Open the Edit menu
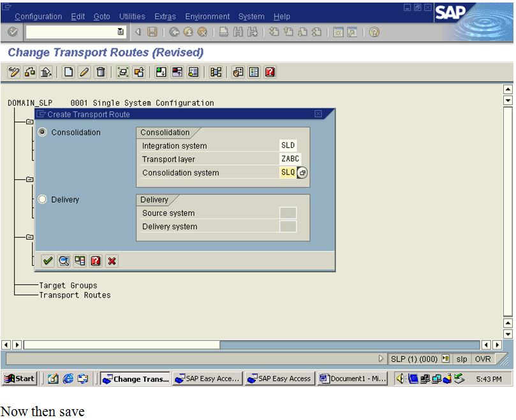 78,17
